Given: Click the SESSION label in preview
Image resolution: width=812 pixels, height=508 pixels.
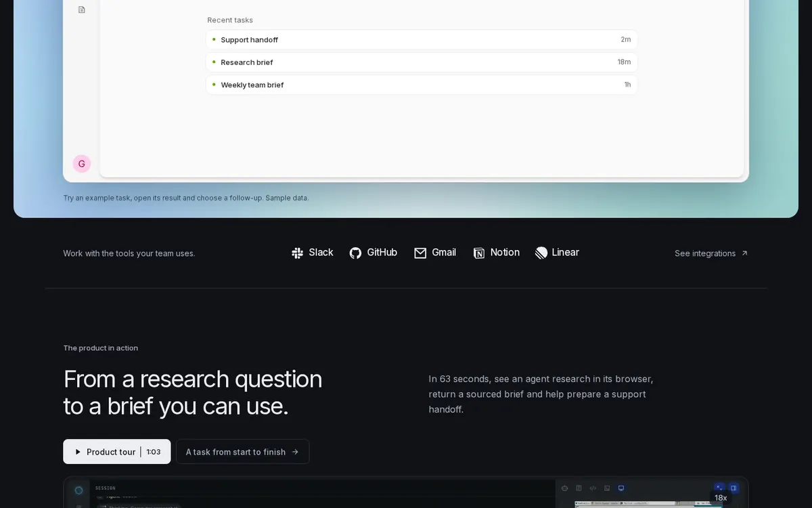Looking at the screenshot, I should click(x=105, y=488).
